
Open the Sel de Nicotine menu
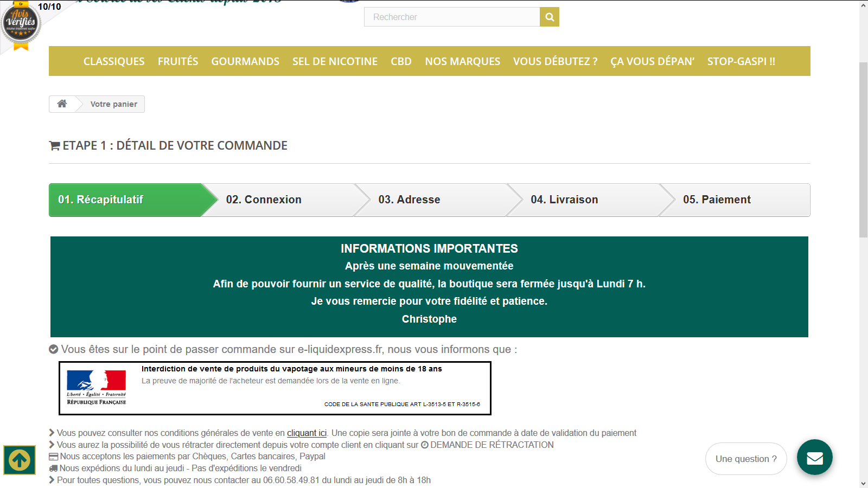(x=335, y=61)
